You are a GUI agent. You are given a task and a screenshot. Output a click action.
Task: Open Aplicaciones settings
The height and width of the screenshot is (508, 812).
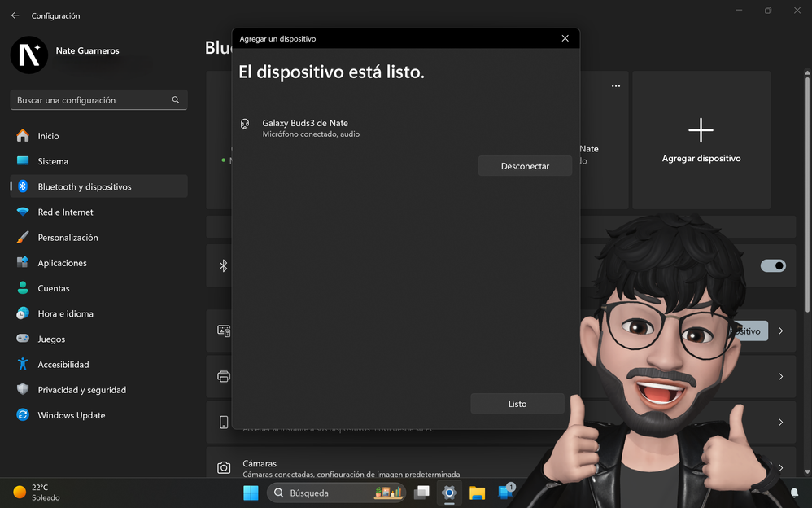pos(99,263)
